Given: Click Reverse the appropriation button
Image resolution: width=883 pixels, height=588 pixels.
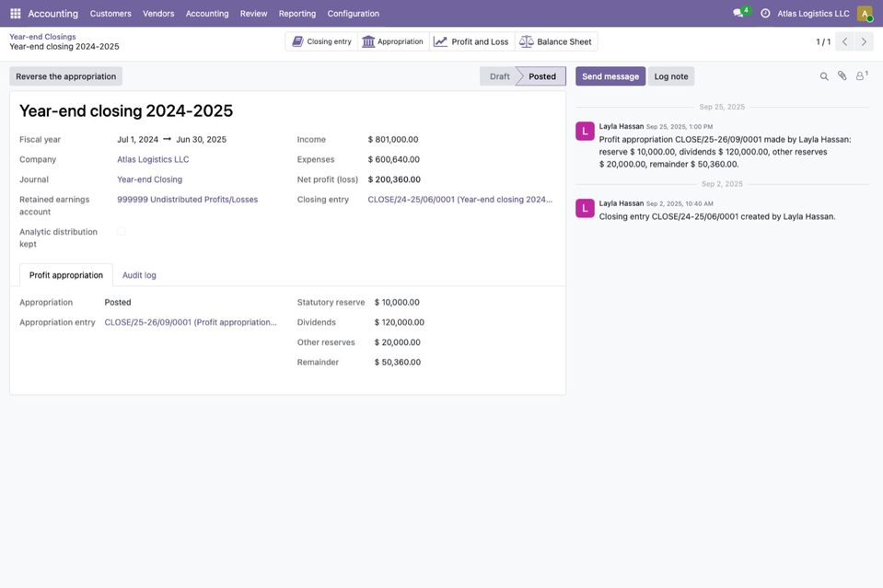Looking at the screenshot, I should [66, 76].
